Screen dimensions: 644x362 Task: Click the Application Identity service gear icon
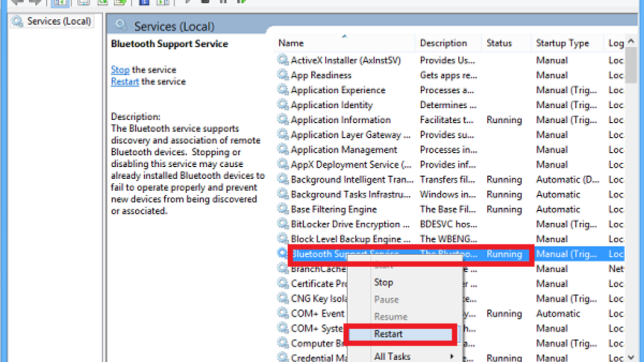coord(283,105)
